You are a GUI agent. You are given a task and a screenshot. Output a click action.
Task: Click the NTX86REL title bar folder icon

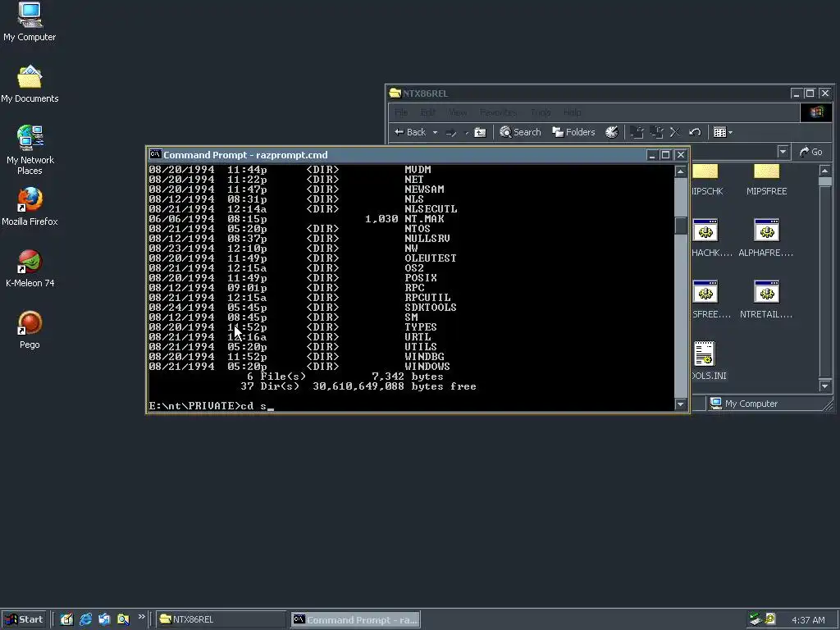pos(395,94)
